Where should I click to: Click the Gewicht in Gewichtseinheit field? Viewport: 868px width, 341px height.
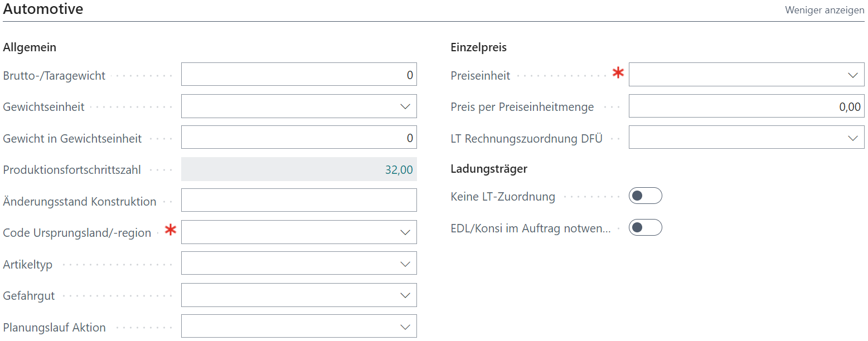pyautogui.click(x=298, y=138)
